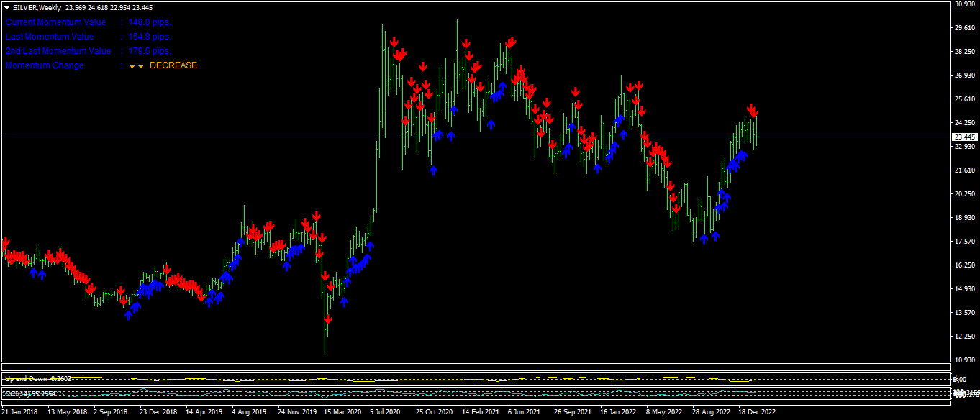Click the '8 May 2022' date label
Viewport: 980px width, 420px height.
pos(663,412)
